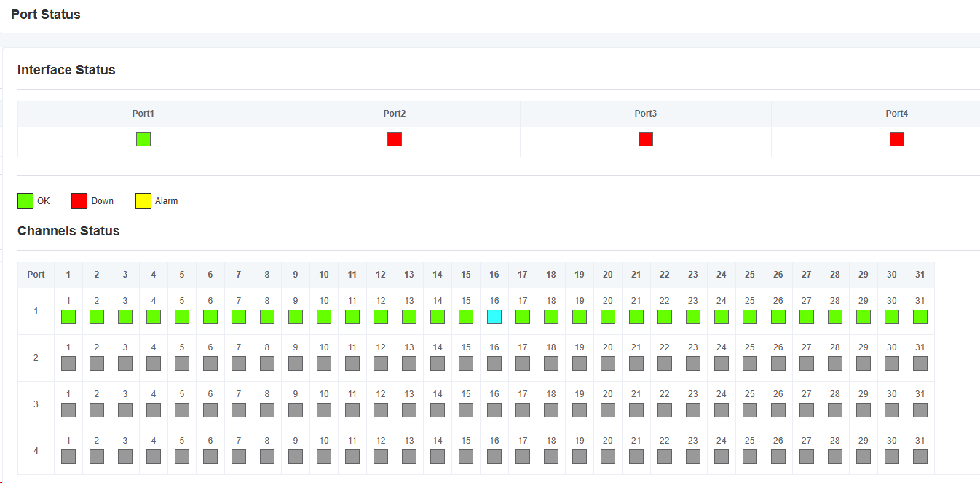This screenshot has height=483, width=980.
Task: Select gray channel 22 of port 2
Action: (665, 364)
